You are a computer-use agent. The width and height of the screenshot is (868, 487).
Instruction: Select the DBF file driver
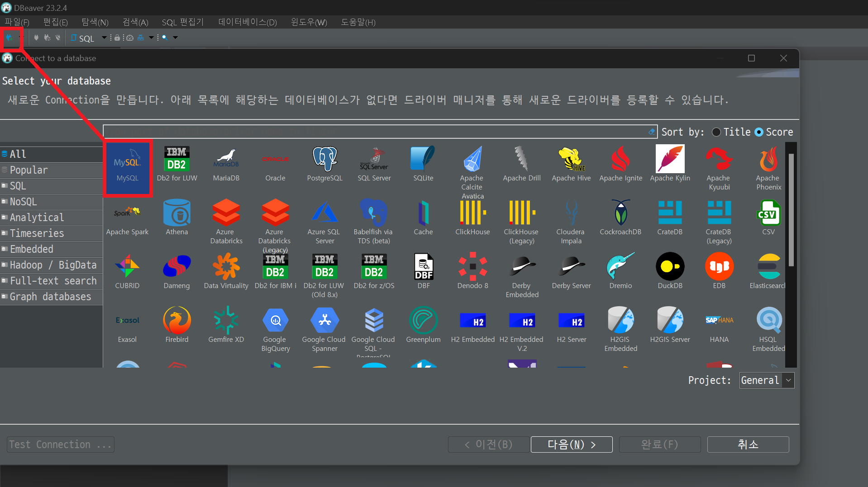(424, 271)
